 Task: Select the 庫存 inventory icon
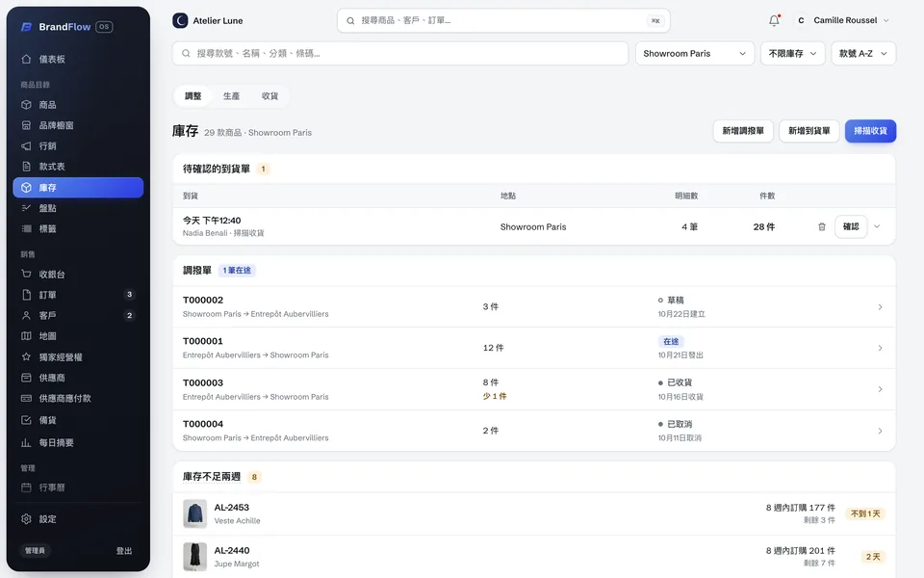[26, 188]
